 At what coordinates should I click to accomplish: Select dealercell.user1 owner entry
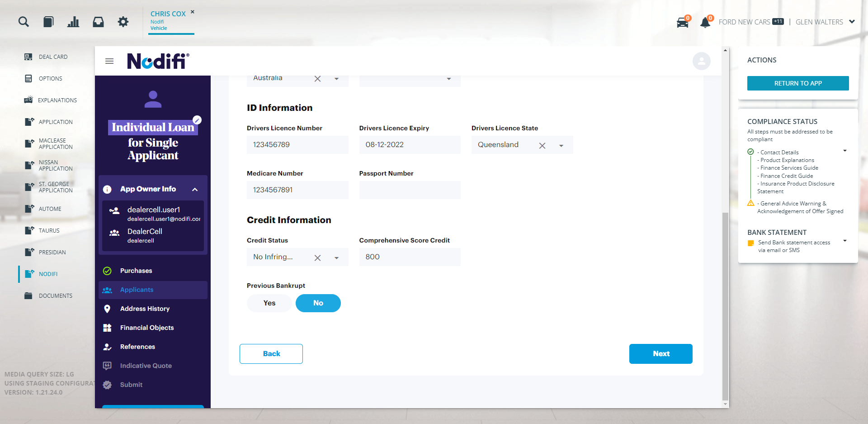(x=153, y=214)
